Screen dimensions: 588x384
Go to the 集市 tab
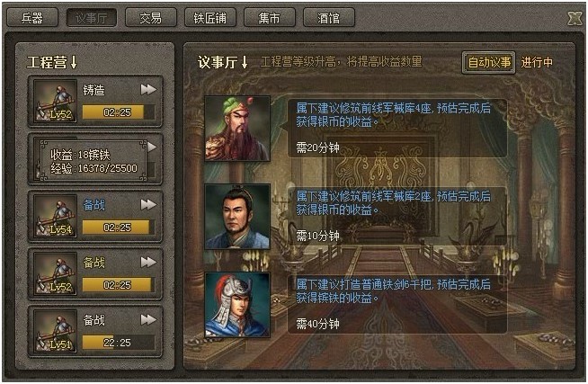tap(270, 18)
